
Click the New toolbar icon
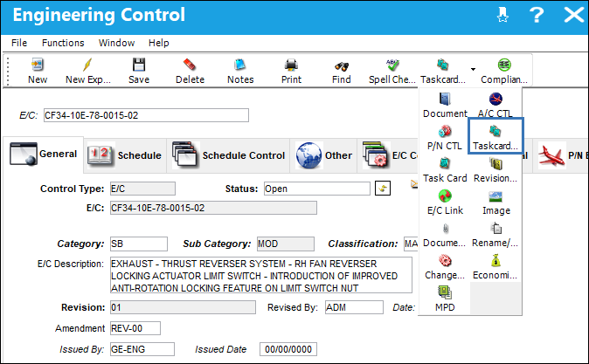(x=38, y=65)
